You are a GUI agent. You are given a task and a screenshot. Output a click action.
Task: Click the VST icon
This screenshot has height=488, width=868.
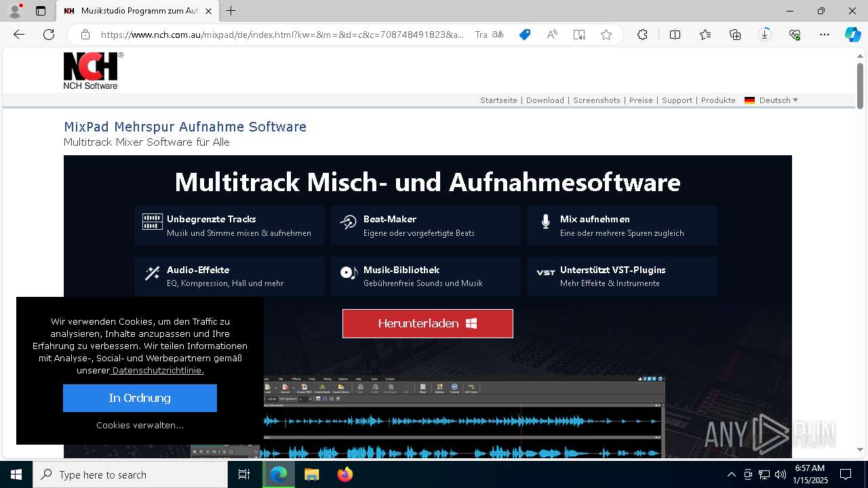pos(546,272)
